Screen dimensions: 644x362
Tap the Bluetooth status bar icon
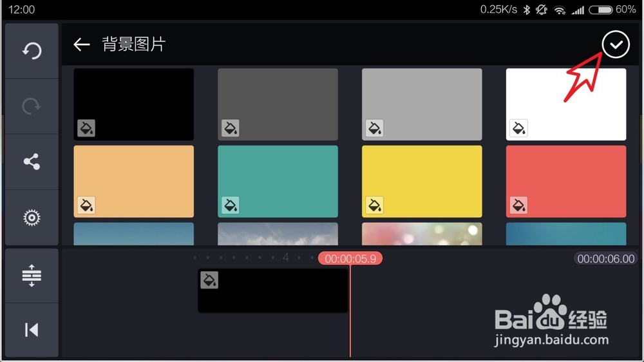pos(527,10)
